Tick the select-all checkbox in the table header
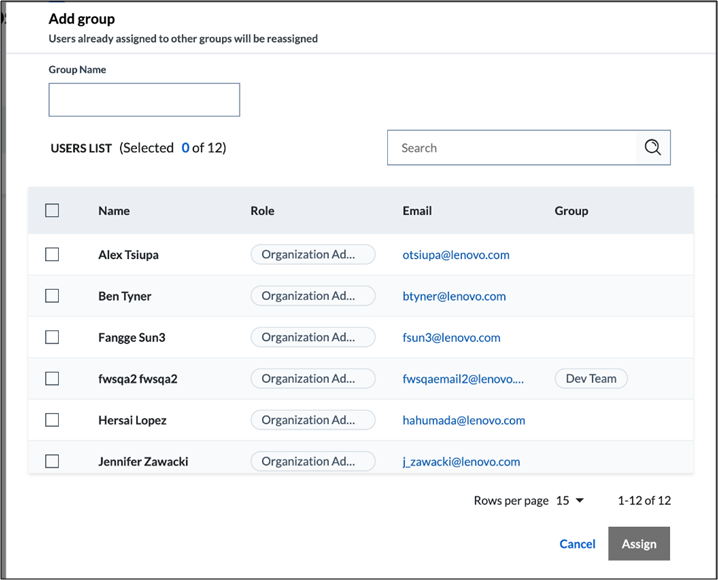This screenshot has width=718, height=580. 52,211
